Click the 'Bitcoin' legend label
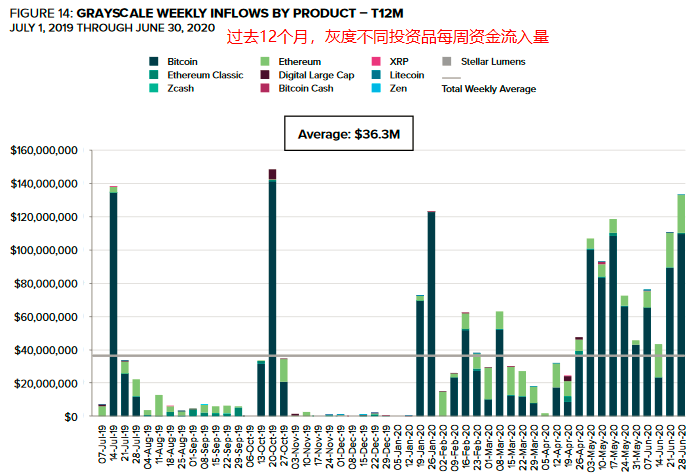The image size is (696, 475). pyautogui.click(x=182, y=62)
